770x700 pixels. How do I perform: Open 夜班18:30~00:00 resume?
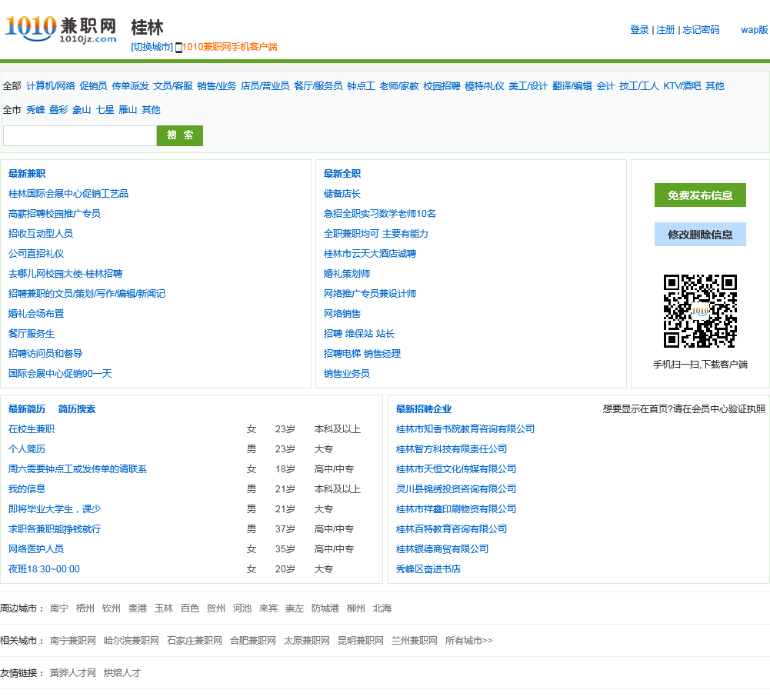(x=44, y=568)
